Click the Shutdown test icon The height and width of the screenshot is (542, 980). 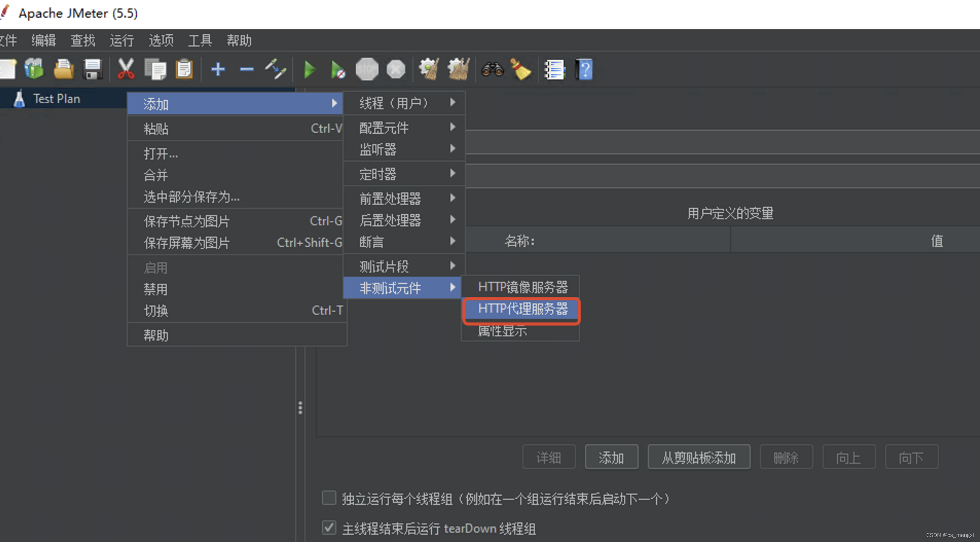(x=396, y=69)
